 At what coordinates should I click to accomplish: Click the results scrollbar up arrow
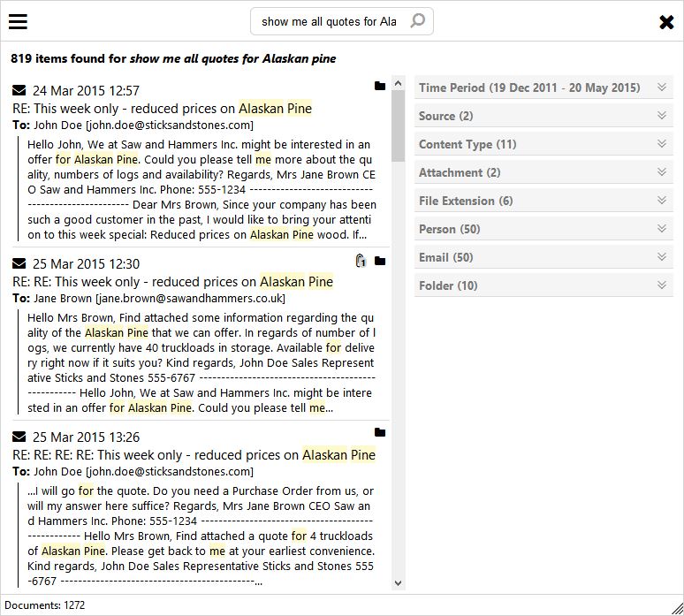pos(398,83)
